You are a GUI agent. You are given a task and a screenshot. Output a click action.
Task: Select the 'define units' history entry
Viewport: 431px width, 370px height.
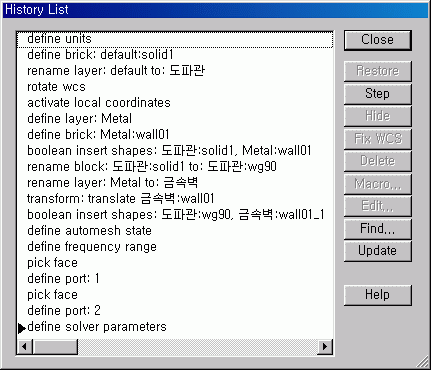[175, 39]
